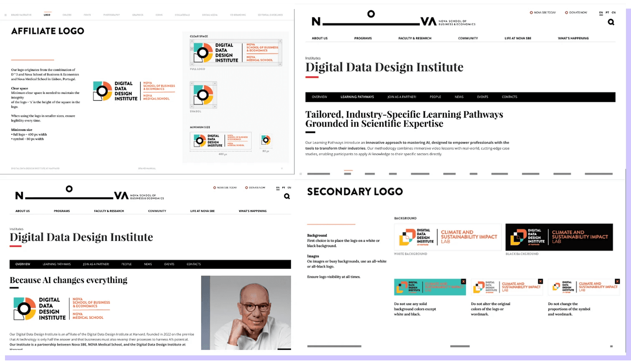
Task: Open People tab above the Tailored Learning Pathways heading
Action: click(x=435, y=97)
